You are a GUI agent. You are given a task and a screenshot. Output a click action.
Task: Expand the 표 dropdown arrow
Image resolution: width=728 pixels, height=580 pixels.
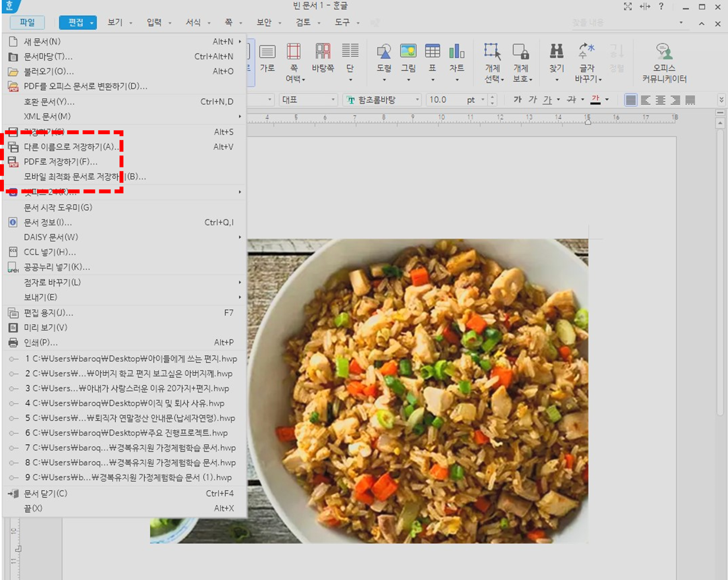click(x=432, y=80)
